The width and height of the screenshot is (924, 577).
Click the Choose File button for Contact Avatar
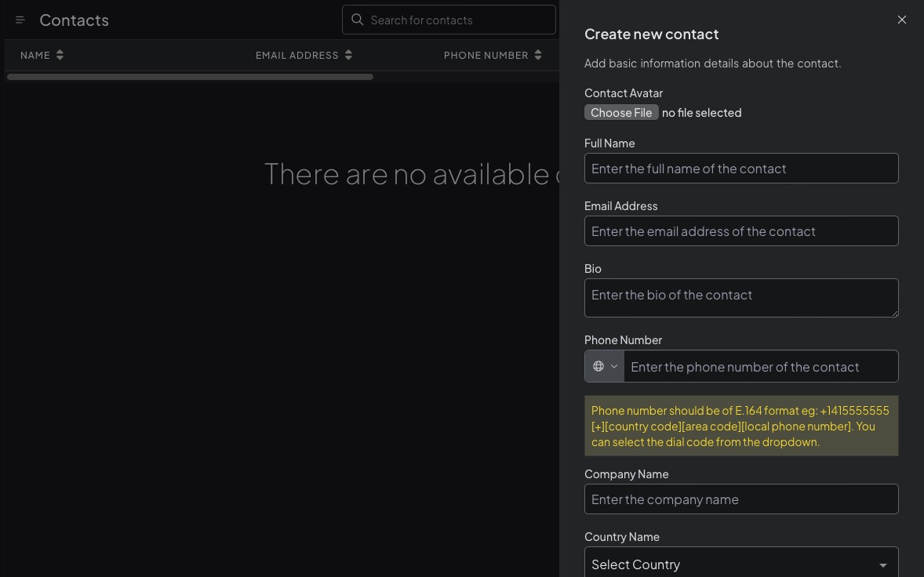[x=621, y=112]
